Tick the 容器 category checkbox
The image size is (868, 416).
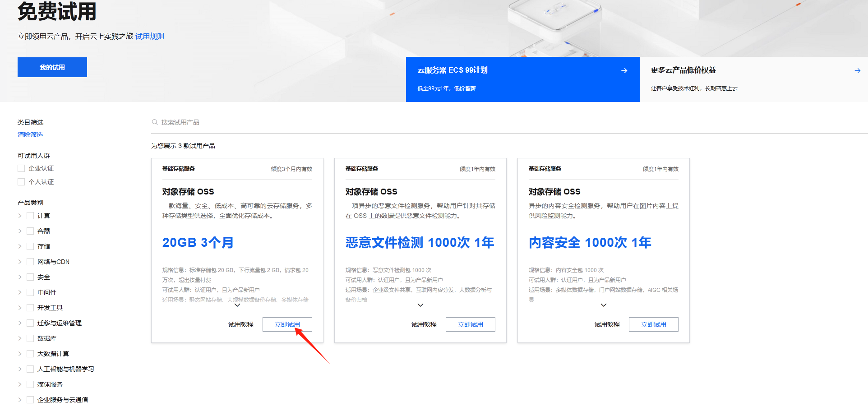(x=30, y=231)
